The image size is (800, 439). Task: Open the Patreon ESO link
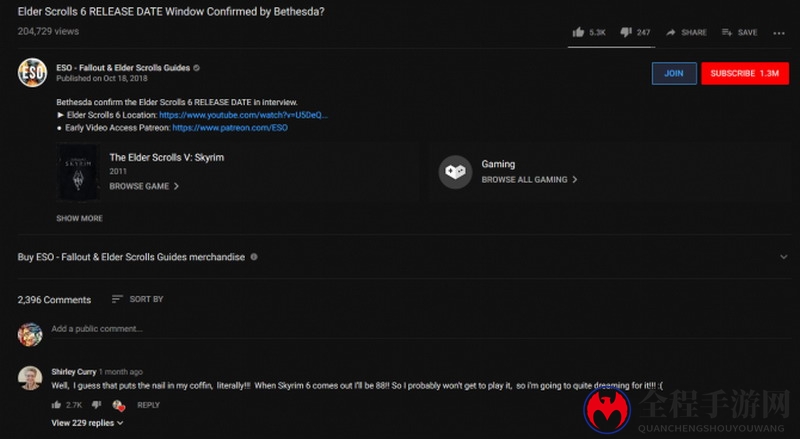click(x=230, y=128)
